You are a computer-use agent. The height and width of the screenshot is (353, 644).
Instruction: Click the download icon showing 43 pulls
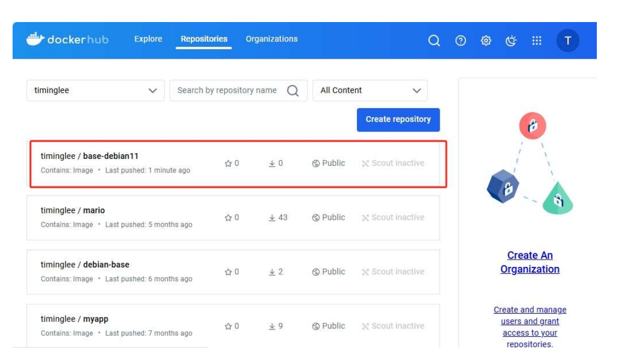272,218
